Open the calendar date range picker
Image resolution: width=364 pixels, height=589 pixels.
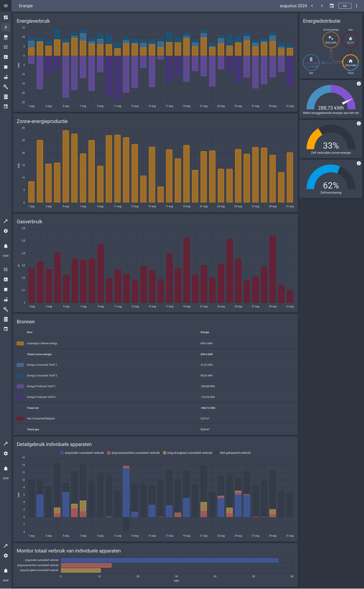[331, 6]
